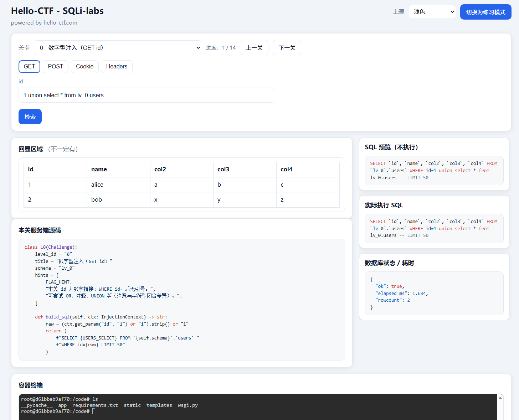The height and width of the screenshot is (420, 519).
Task: Click cell 'b' in alice's row
Action: 245,185
